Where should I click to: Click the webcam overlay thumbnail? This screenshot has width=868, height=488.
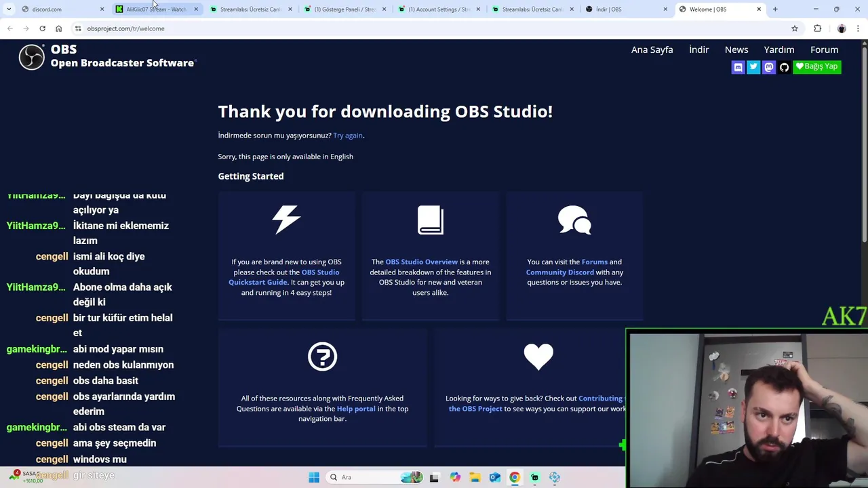coord(747,409)
